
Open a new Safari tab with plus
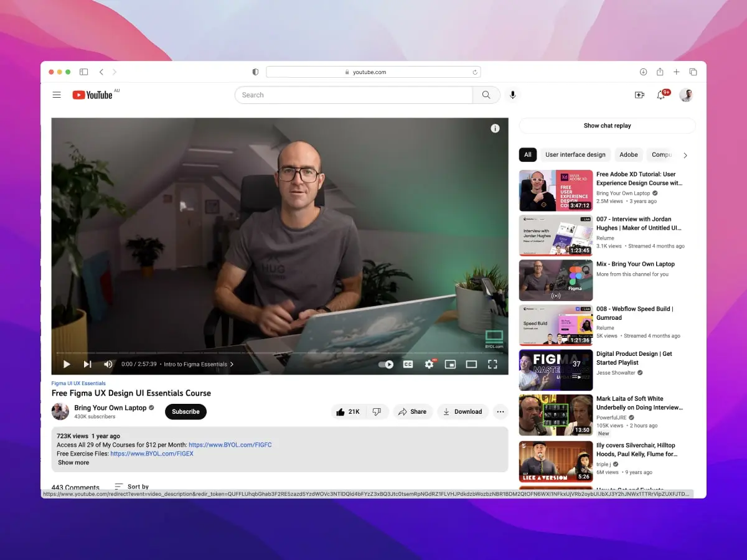coord(677,72)
